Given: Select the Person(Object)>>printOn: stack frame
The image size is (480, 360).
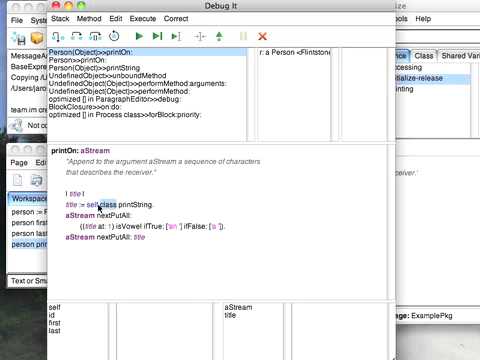Looking at the screenshot, I should (x=147, y=52).
